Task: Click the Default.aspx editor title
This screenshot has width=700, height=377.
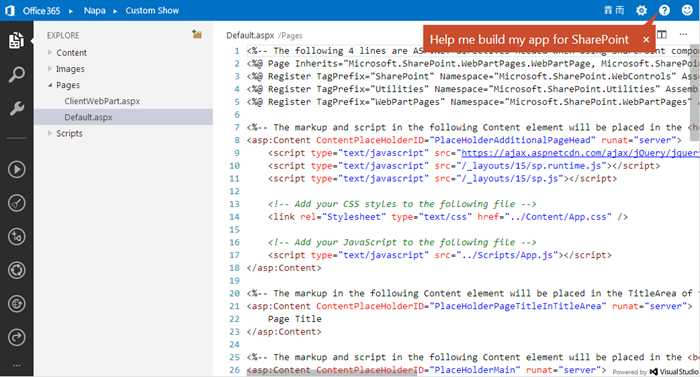Action: pyautogui.click(x=250, y=35)
